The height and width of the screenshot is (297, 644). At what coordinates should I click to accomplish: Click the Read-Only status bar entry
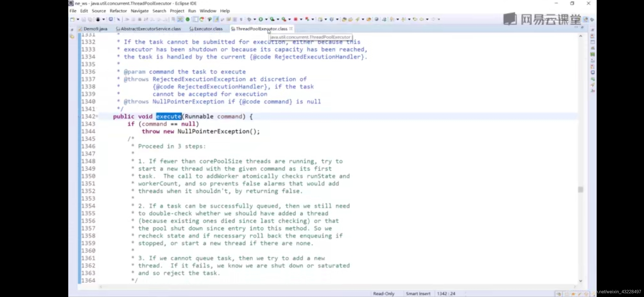tap(384, 294)
